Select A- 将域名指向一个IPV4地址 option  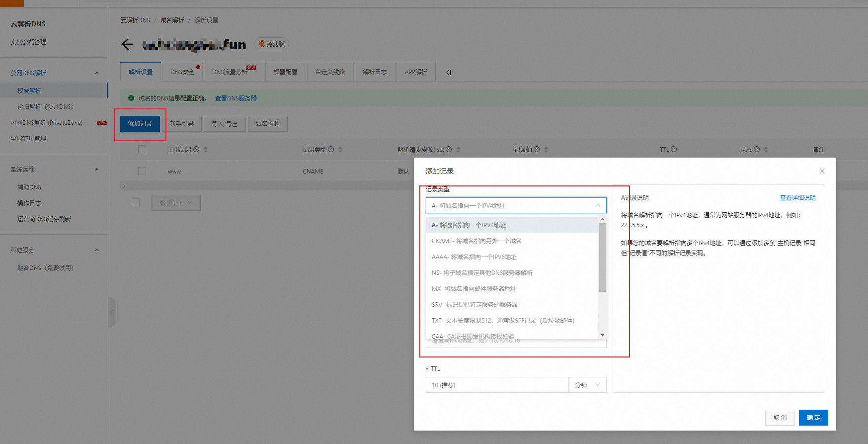(x=512, y=225)
